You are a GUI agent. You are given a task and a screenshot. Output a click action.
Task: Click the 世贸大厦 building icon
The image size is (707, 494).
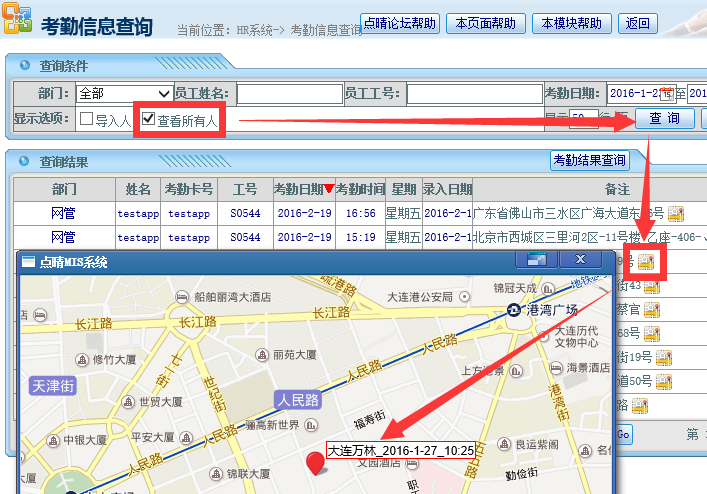[128, 402]
